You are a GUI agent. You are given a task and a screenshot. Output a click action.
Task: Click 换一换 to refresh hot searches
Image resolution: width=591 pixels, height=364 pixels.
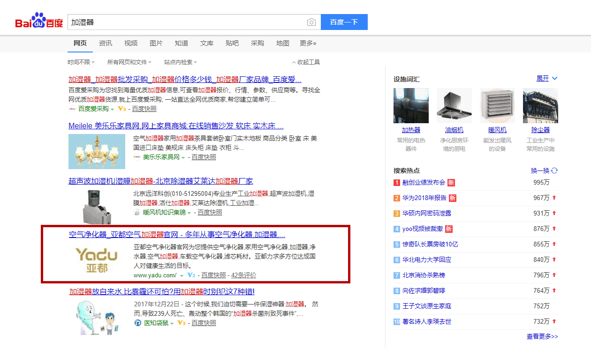click(x=539, y=171)
